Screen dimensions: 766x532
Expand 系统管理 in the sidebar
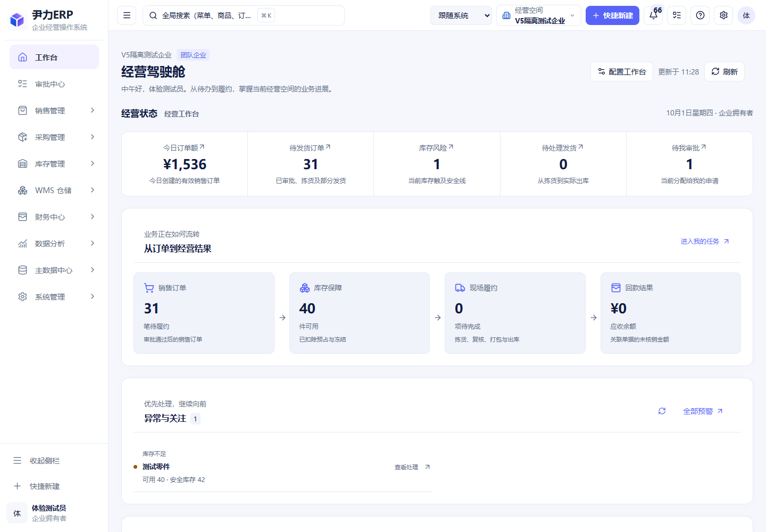click(x=54, y=297)
